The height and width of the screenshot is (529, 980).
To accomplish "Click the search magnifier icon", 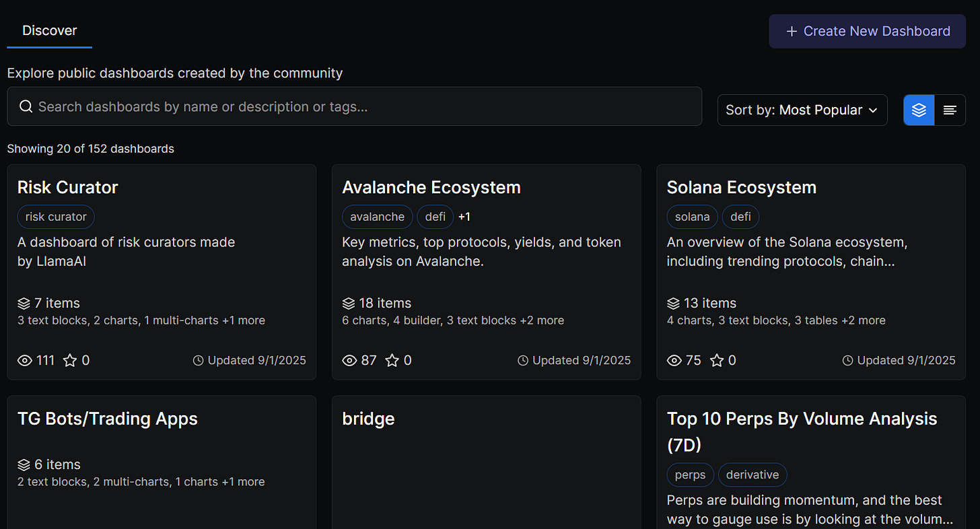I will point(26,106).
